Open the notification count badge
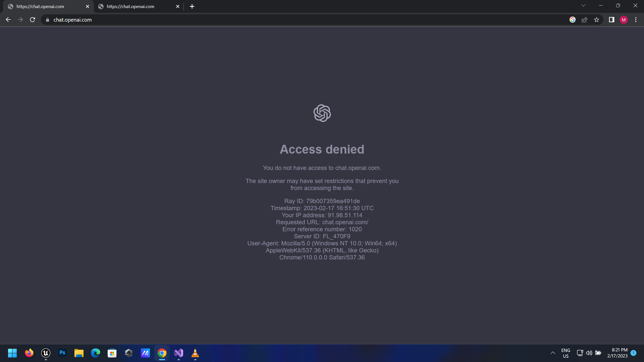The image size is (644, 362). [633, 353]
